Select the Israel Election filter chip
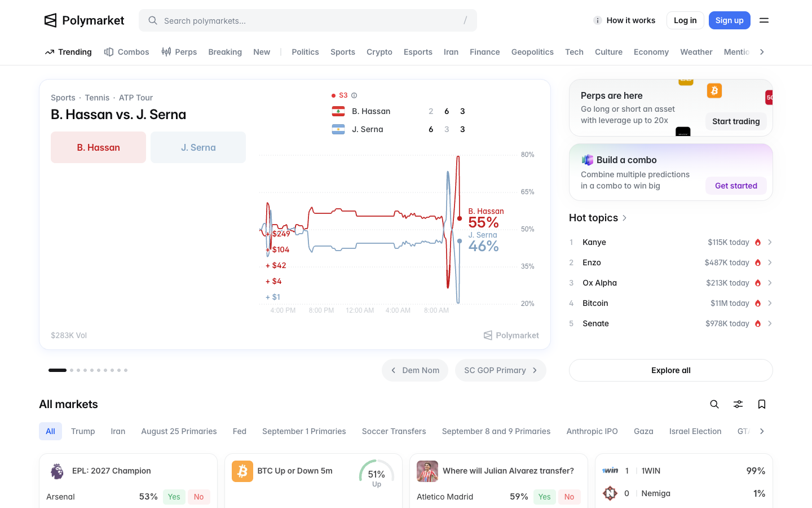This screenshot has width=812, height=508. tap(695, 431)
